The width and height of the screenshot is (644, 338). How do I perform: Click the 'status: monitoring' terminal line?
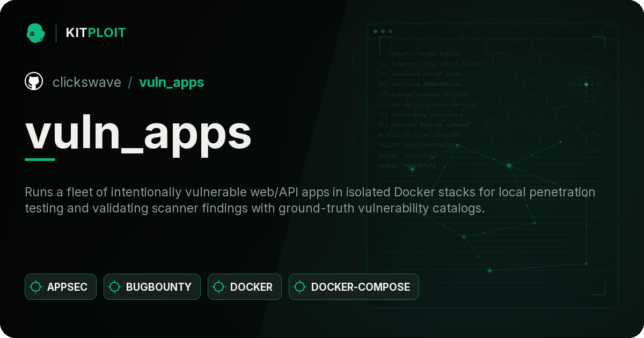click(407, 166)
